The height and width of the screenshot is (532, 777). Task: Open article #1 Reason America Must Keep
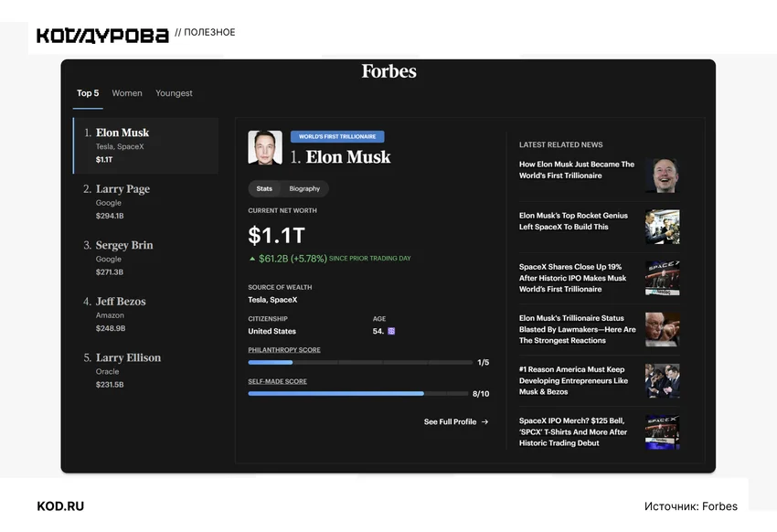[x=573, y=380]
